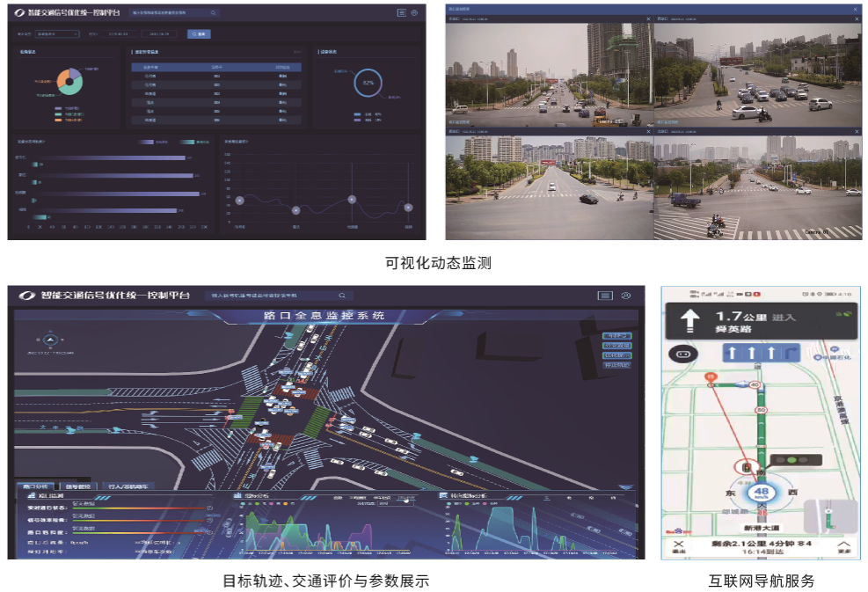Click the exit X icon in navigation app
The width and height of the screenshot is (868, 592).
pos(678,544)
